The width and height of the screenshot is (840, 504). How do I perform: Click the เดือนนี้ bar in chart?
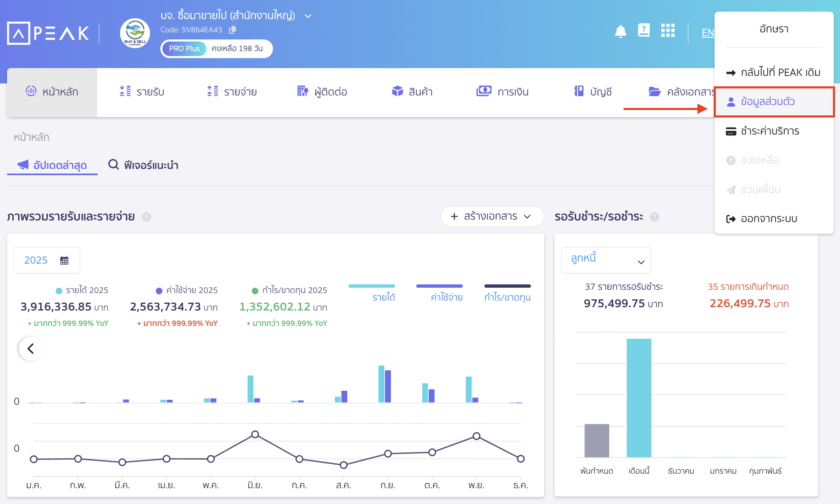pyautogui.click(x=639, y=398)
